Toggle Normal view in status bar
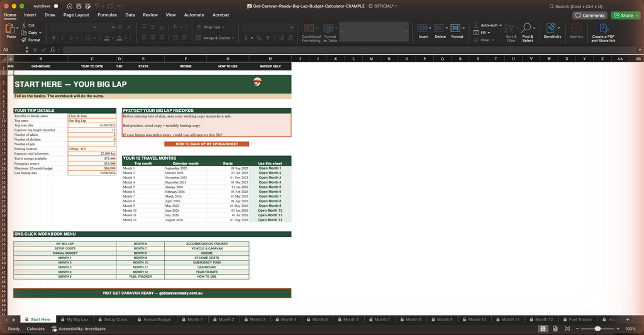The height and width of the screenshot is (335, 644). click(543, 329)
